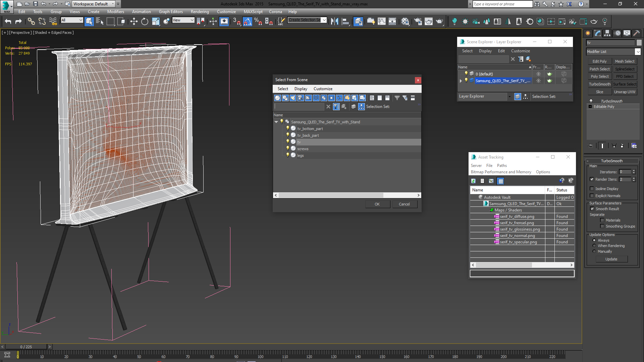Click the Bind to Space Warp icon

[53, 22]
